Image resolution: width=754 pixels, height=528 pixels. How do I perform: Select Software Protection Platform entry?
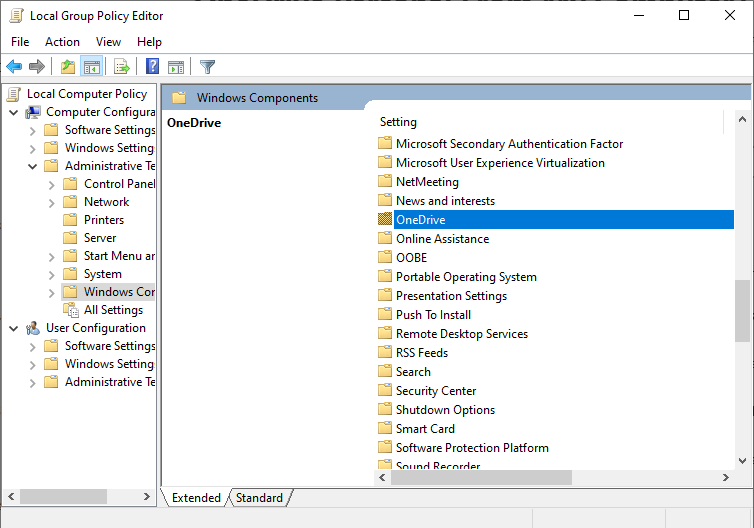click(x=472, y=447)
